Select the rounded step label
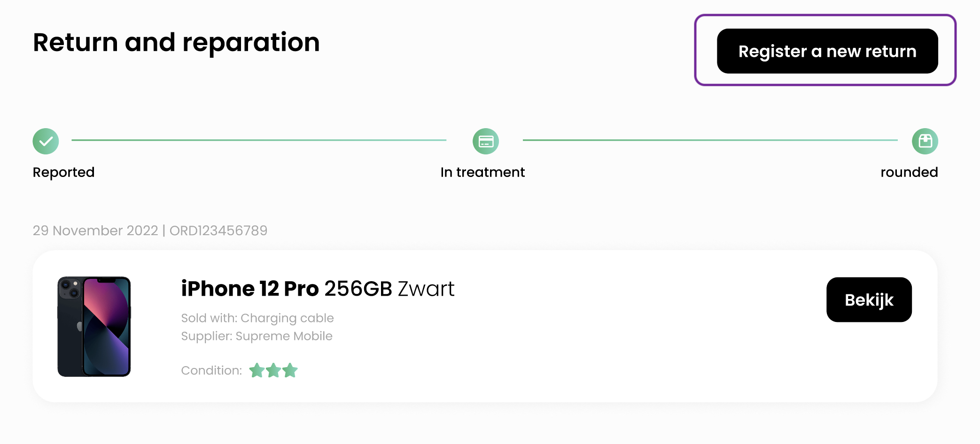 [x=909, y=172]
